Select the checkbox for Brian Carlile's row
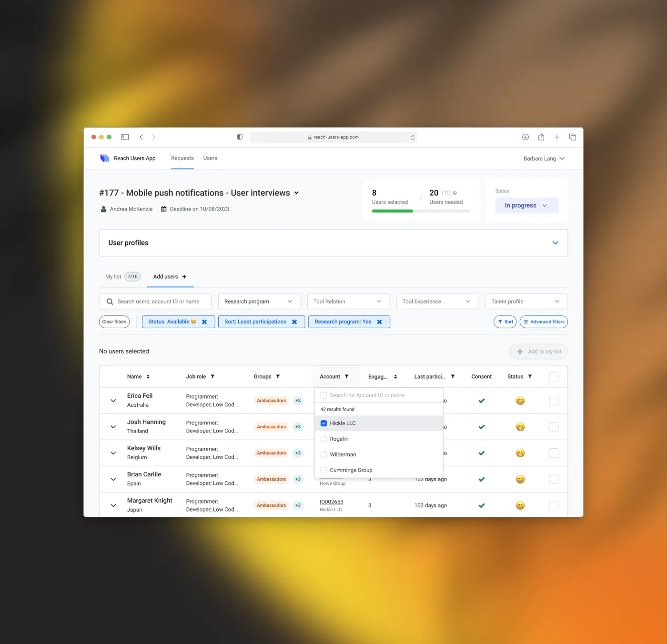 click(x=554, y=480)
